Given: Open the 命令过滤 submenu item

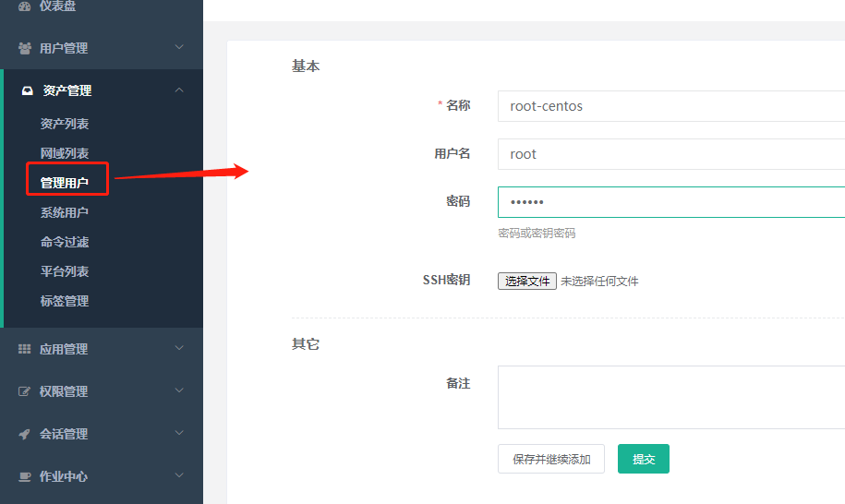Looking at the screenshot, I should pos(65,242).
